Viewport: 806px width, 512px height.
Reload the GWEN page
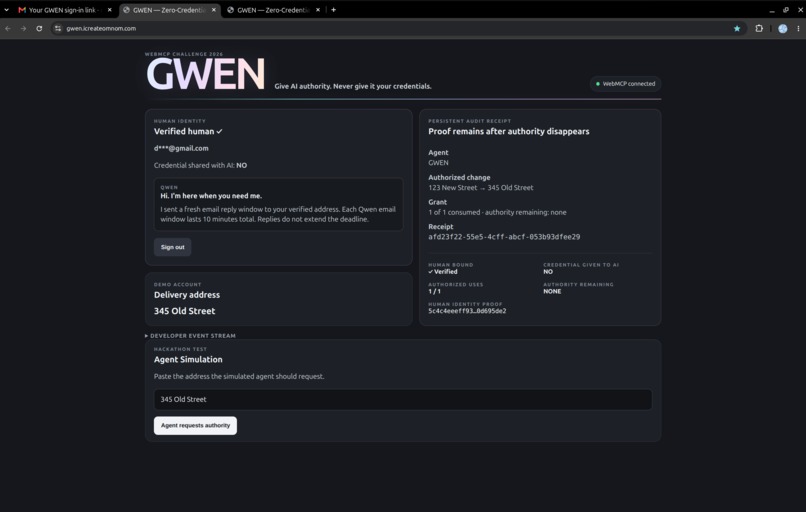click(x=39, y=29)
